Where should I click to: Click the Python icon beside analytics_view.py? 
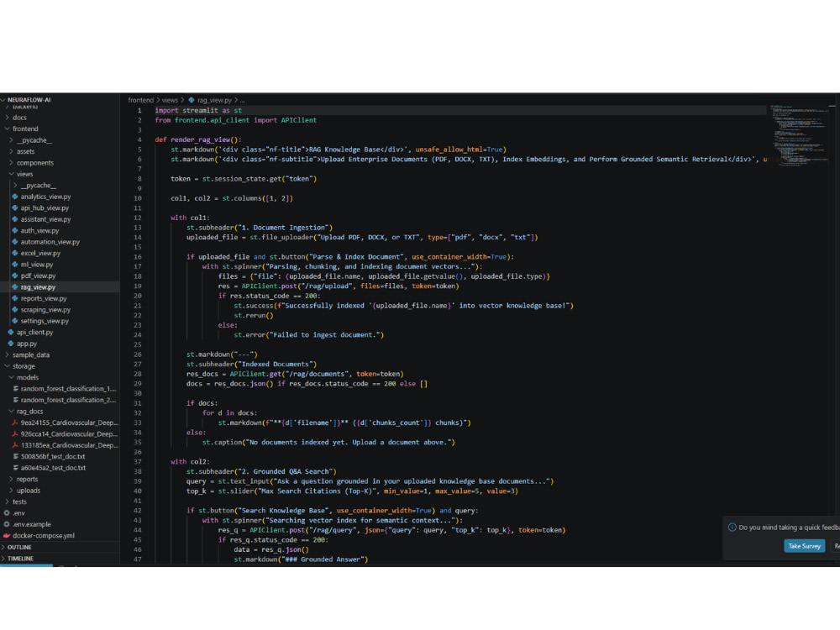click(15, 197)
